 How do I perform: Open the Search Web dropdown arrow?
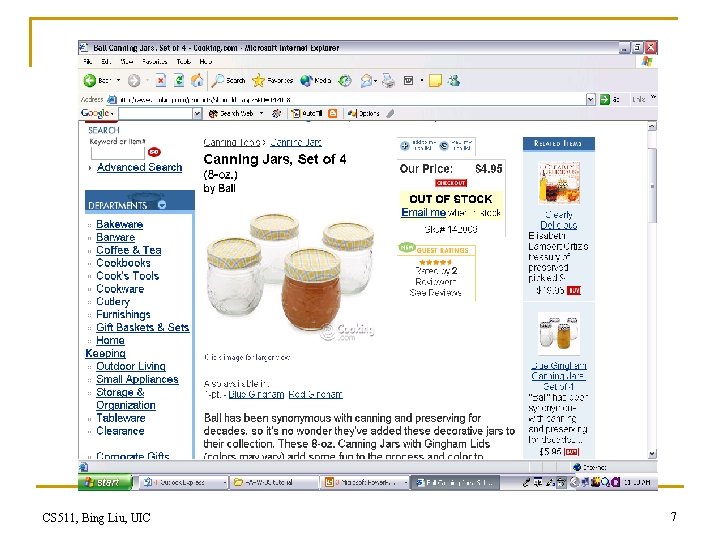(261, 113)
